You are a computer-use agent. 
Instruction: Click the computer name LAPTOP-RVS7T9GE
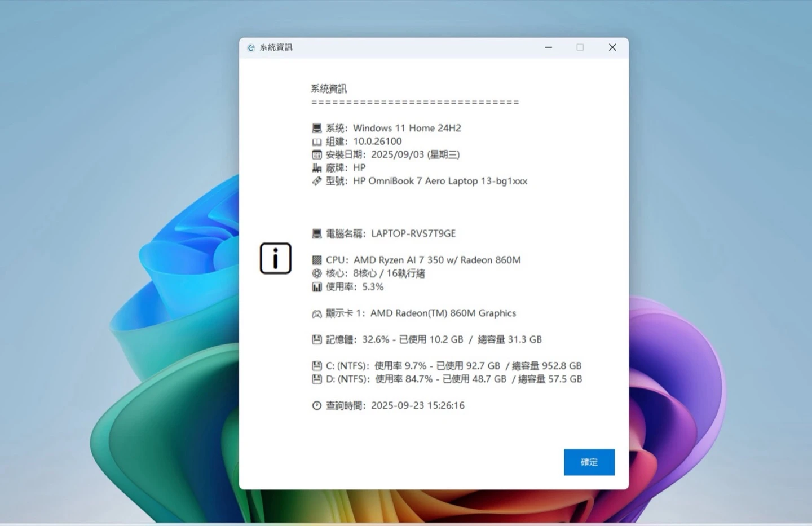tap(413, 233)
